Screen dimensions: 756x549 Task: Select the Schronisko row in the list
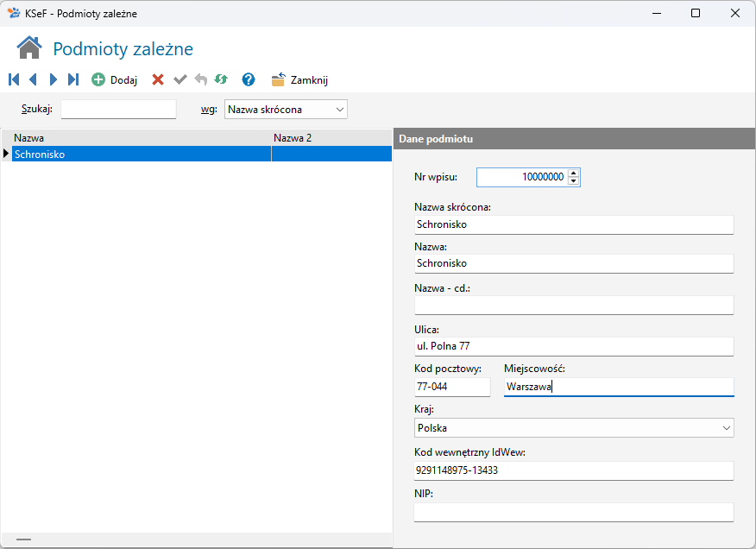point(138,155)
